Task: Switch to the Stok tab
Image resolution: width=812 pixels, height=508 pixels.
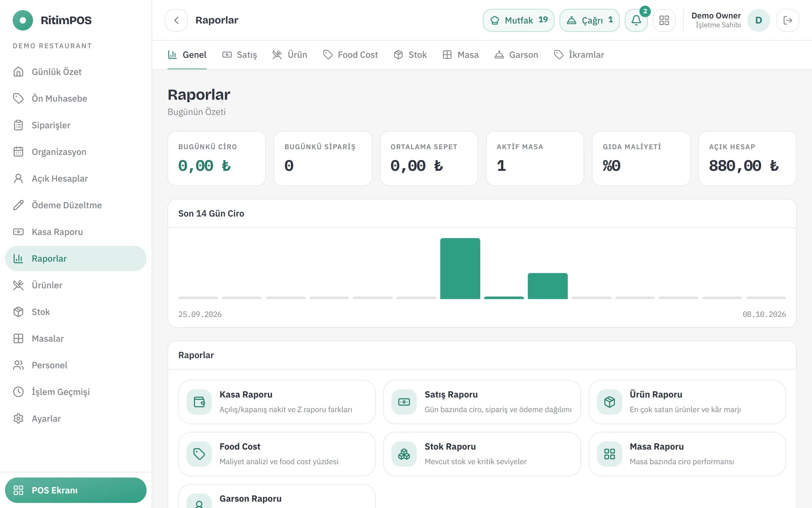Action: (x=410, y=55)
